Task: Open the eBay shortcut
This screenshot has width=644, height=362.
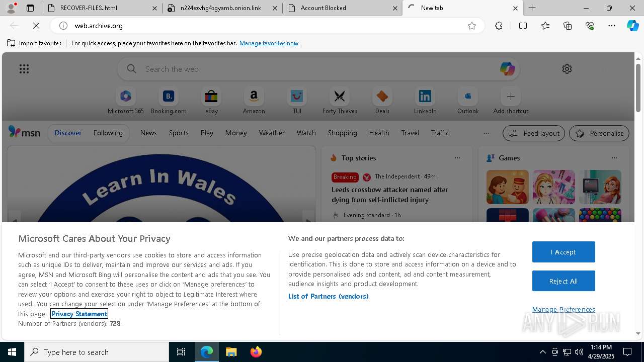Action: tap(211, 101)
